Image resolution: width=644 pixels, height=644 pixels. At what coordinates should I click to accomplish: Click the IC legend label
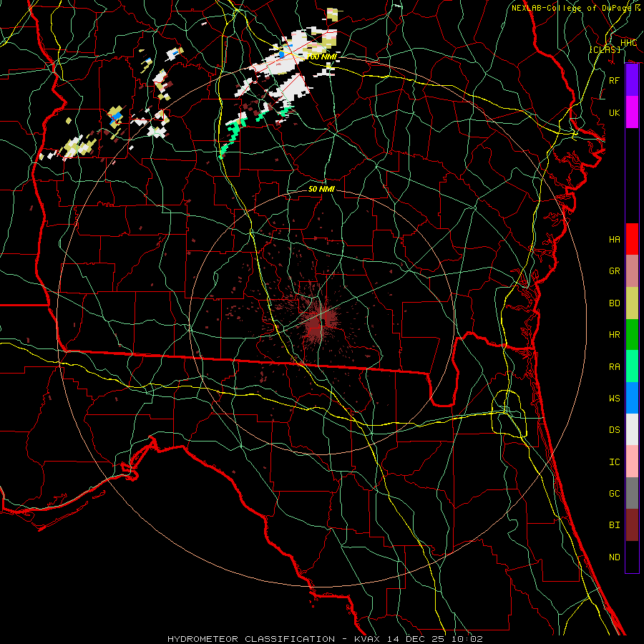615,462
